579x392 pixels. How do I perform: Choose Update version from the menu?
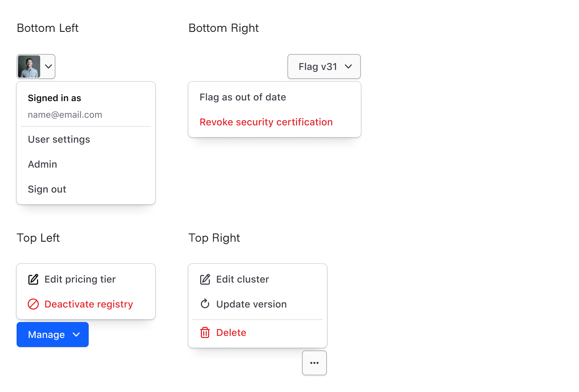251,304
